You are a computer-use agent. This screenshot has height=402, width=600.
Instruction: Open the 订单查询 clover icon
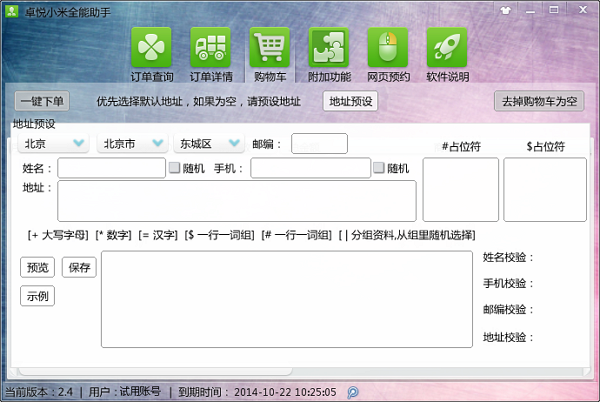[151, 47]
